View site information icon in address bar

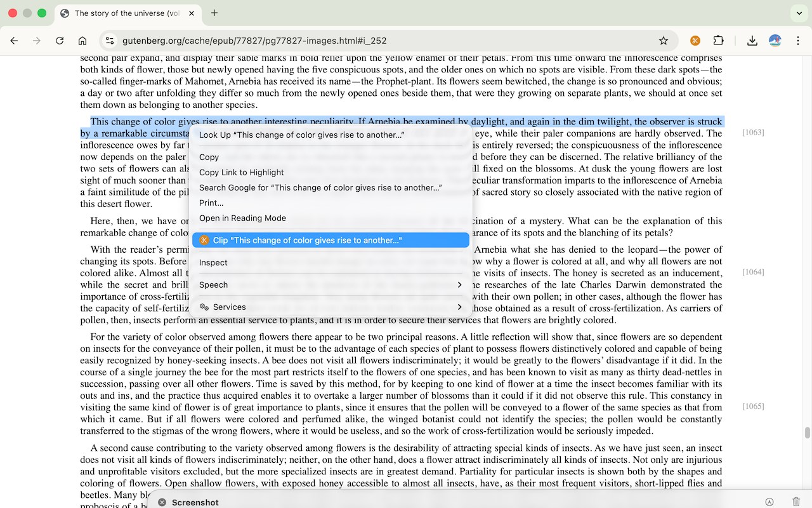(110, 41)
